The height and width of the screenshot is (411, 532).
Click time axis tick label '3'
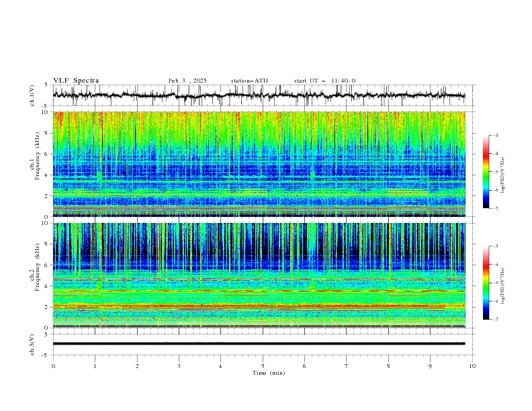point(179,366)
